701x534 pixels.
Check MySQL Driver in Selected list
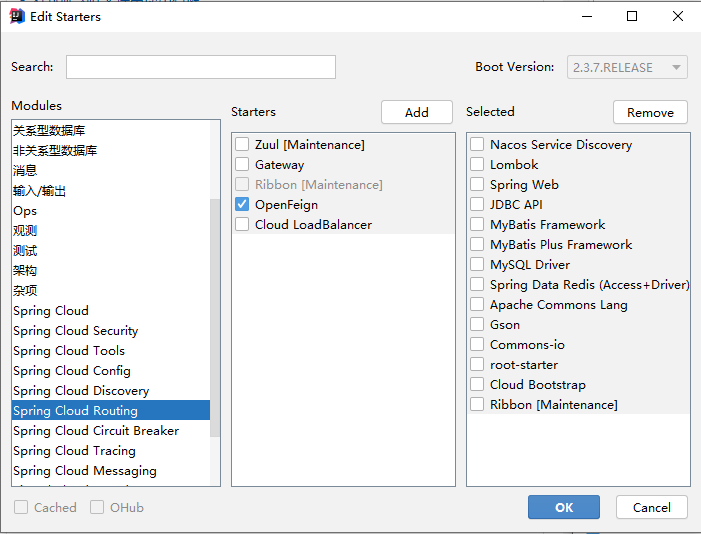coord(477,264)
